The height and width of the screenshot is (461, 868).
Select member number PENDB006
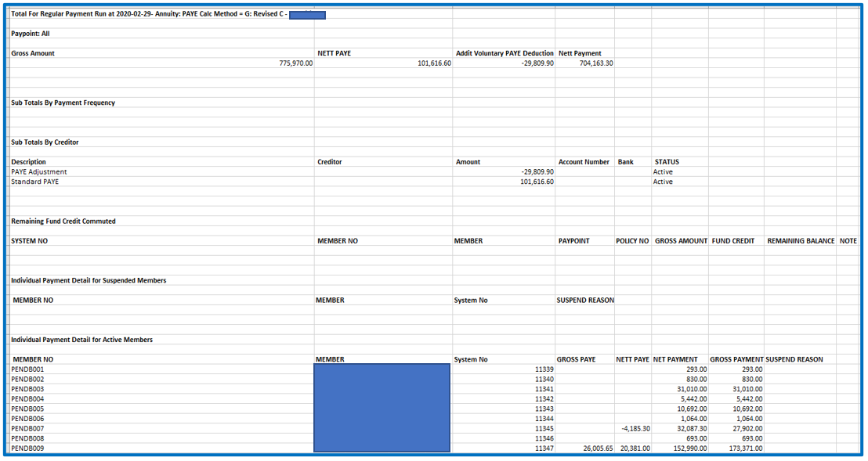[27, 419]
